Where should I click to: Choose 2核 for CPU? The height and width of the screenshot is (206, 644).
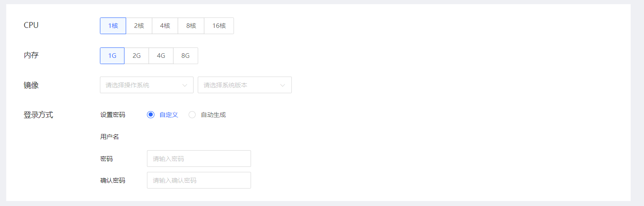[139, 26]
